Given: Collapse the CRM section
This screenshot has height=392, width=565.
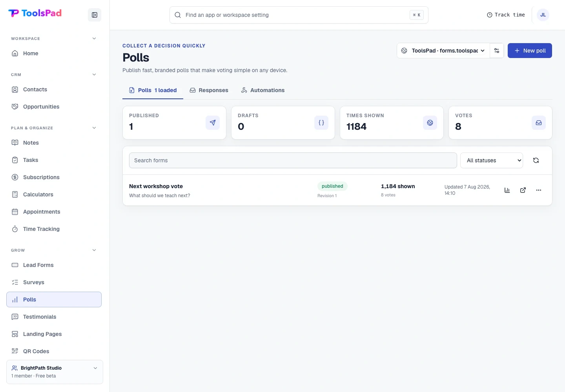Looking at the screenshot, I should 94,74.
